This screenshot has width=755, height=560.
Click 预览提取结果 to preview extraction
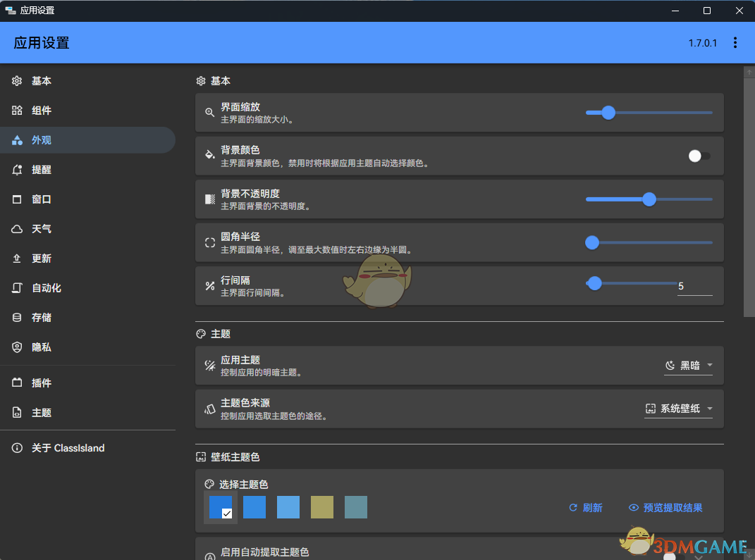[665, 507]
